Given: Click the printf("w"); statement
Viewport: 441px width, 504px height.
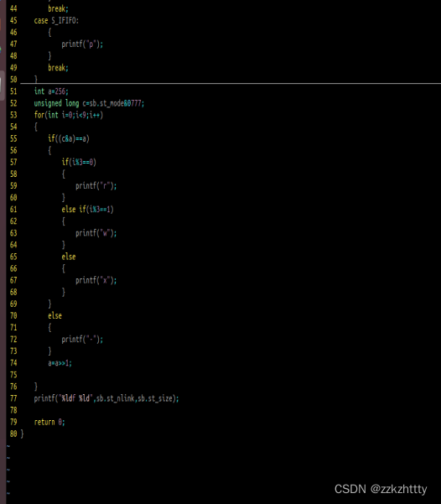Looking at the screenshot, I should coord(96,233).
